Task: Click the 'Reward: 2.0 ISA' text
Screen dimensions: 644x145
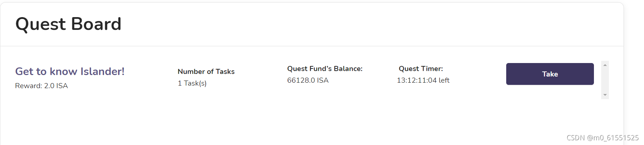Action: [x=41, y=86]
